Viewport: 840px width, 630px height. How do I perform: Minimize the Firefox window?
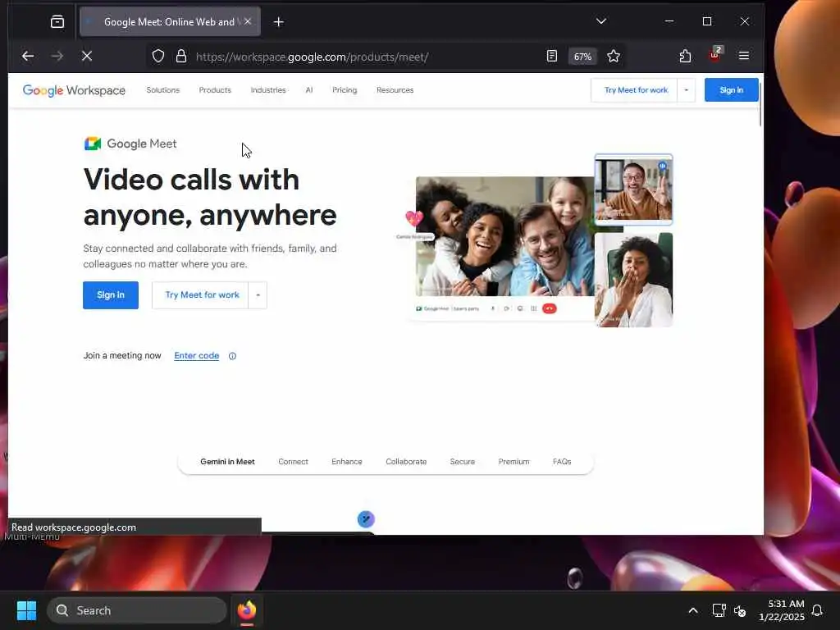click(x=669, y=21)
